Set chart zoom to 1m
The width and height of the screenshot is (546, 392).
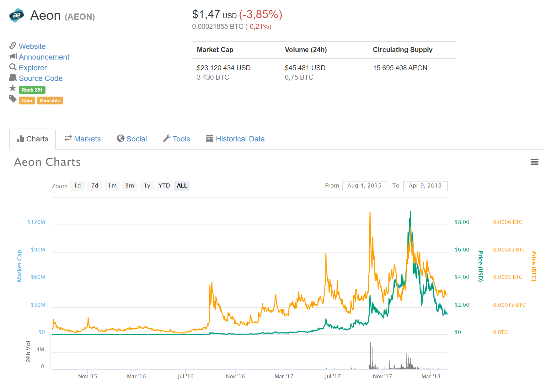point(112,186)
